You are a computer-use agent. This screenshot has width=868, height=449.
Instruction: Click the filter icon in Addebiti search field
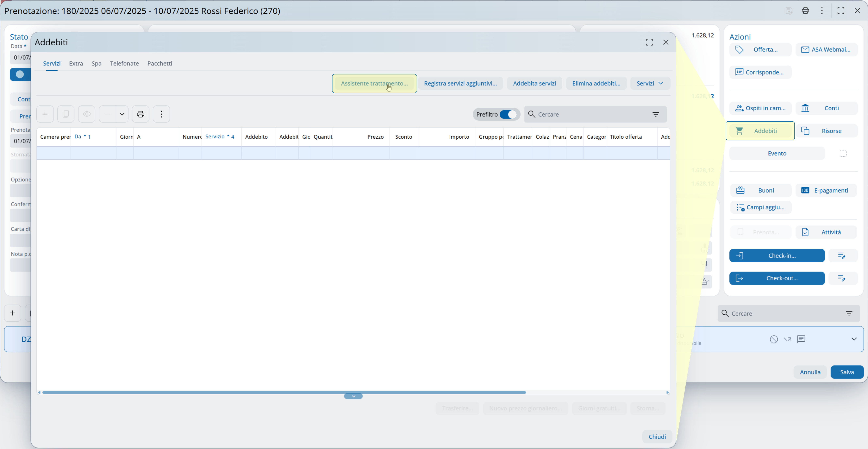coord(655,114)
